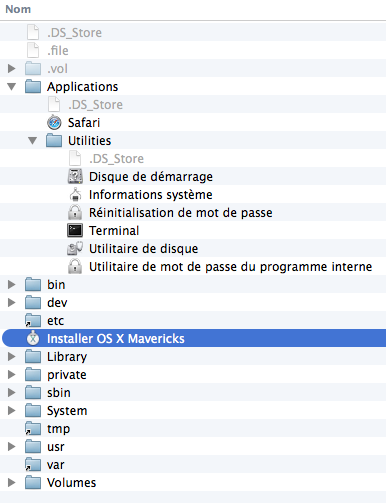386x503 pixels.
Task: Click the etc alias folder icon
Action: 33,321
